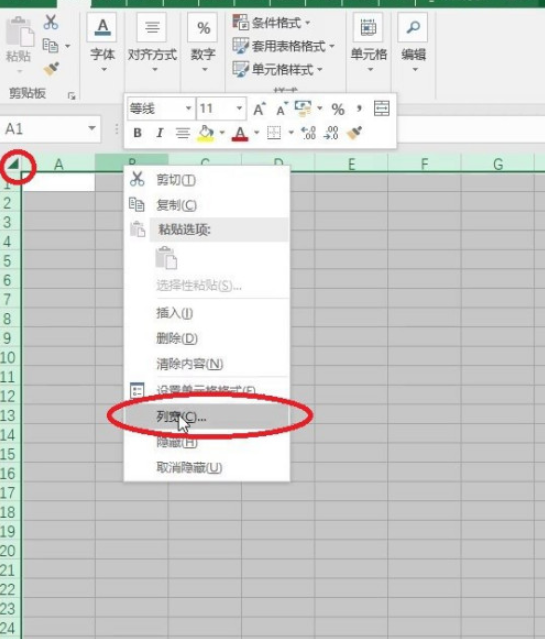
Task: Toggle Bold in the mini toolbar
Action: [x=137, y=133]
